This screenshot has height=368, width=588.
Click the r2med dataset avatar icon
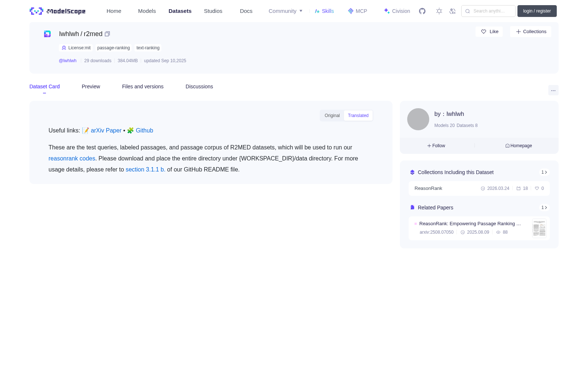click(x=47, y=34)
